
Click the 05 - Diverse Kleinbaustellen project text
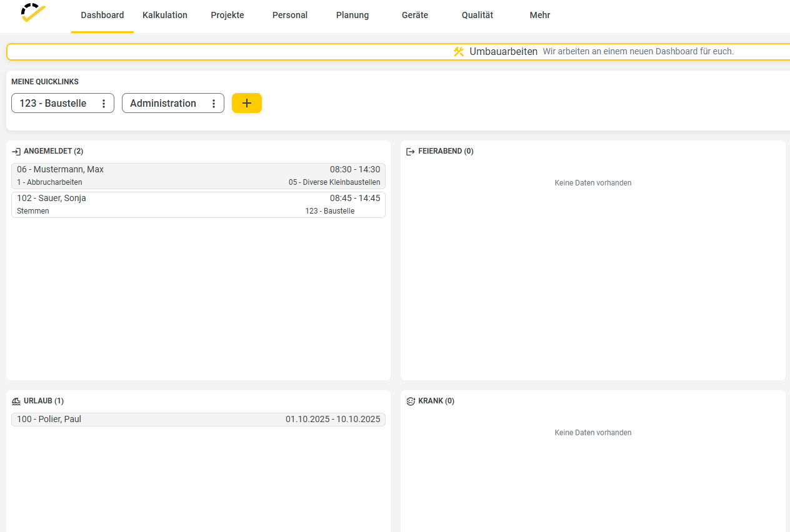(334, 182)
